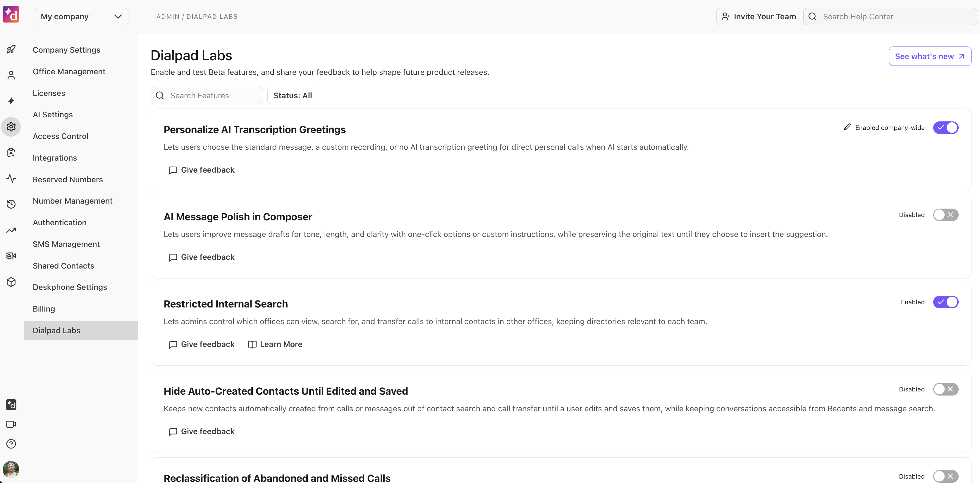
Task: Launch the Dialpad app icon near bottom
Action: (x=11, y=405)
